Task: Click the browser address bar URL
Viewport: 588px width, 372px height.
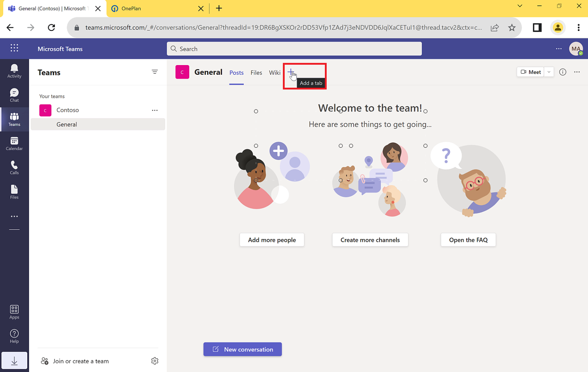Action: [284, 28]
